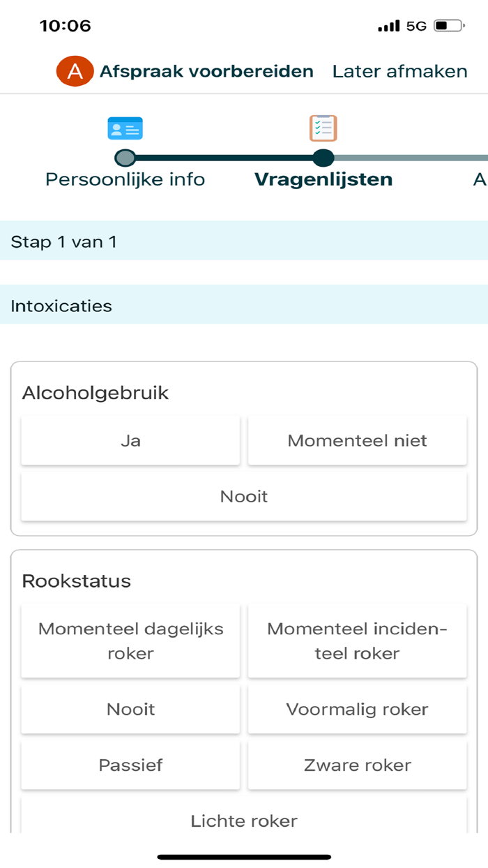Tap the battery indicator in the status bar
Viewport: 488px width, 868px height.
click(445, 25)
